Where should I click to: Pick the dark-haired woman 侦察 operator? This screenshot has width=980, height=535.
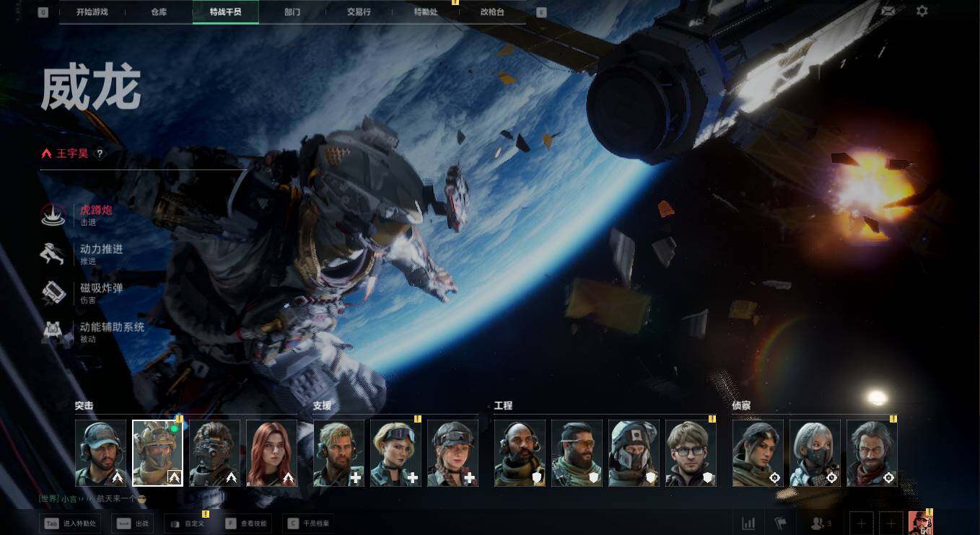point(758,453)
